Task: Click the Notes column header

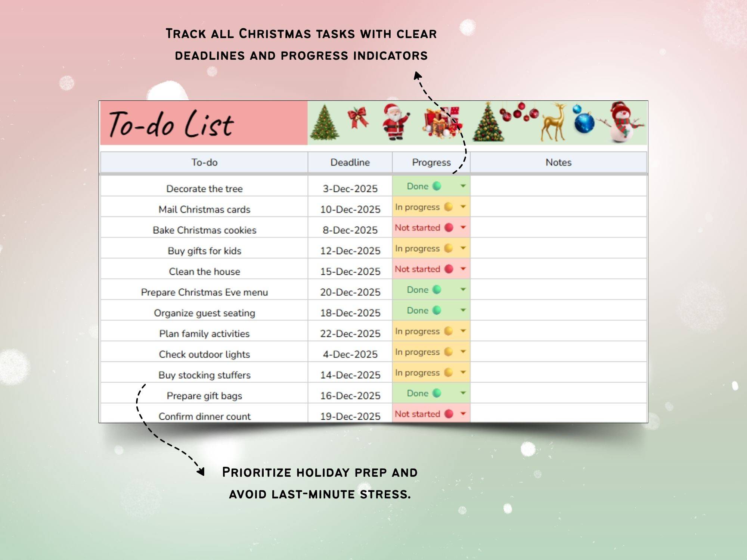Action: [x=558, y=162]
